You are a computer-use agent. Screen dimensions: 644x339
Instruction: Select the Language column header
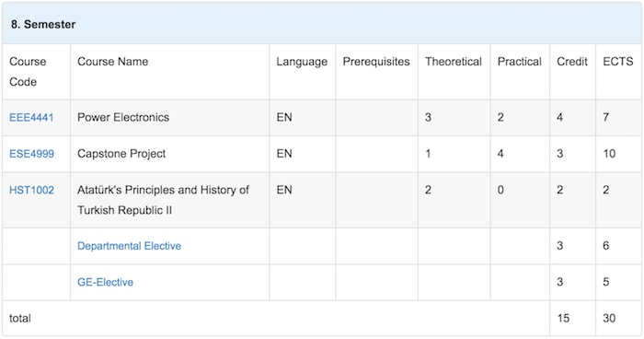coord(302,62)
